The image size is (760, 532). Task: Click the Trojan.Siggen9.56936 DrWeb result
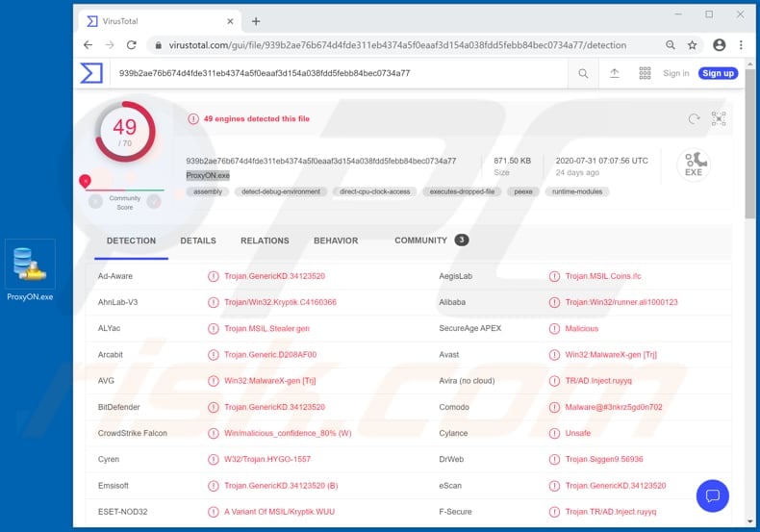(x=604, y=459)
